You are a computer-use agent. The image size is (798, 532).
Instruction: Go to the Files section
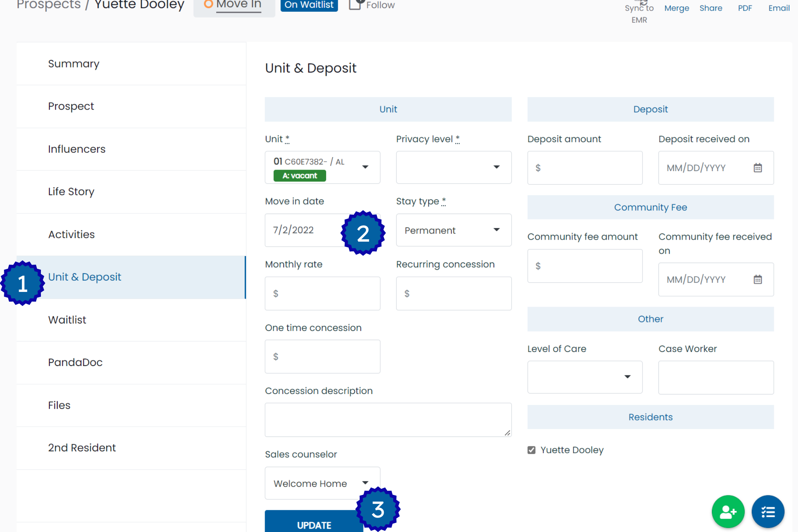pos(131,405)
